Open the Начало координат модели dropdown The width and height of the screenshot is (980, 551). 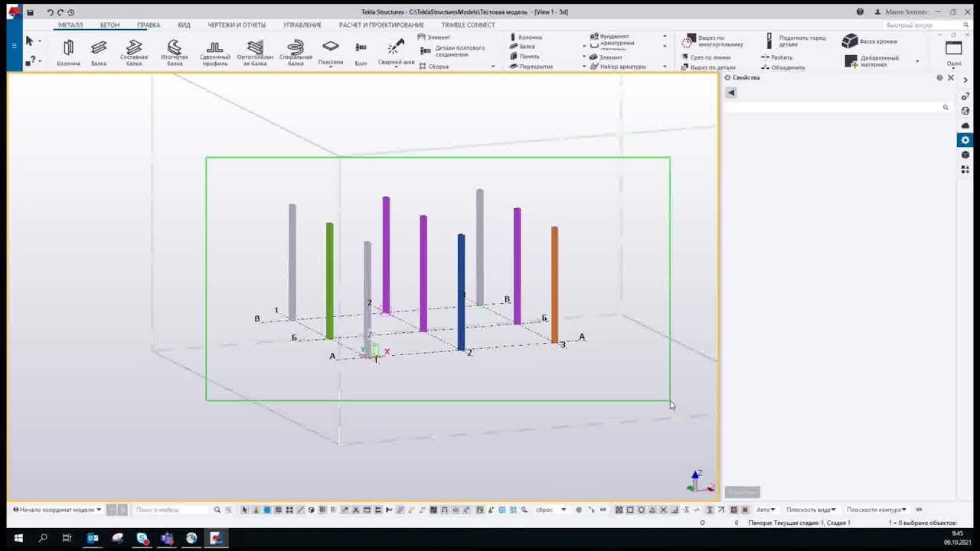pos(57,510)
